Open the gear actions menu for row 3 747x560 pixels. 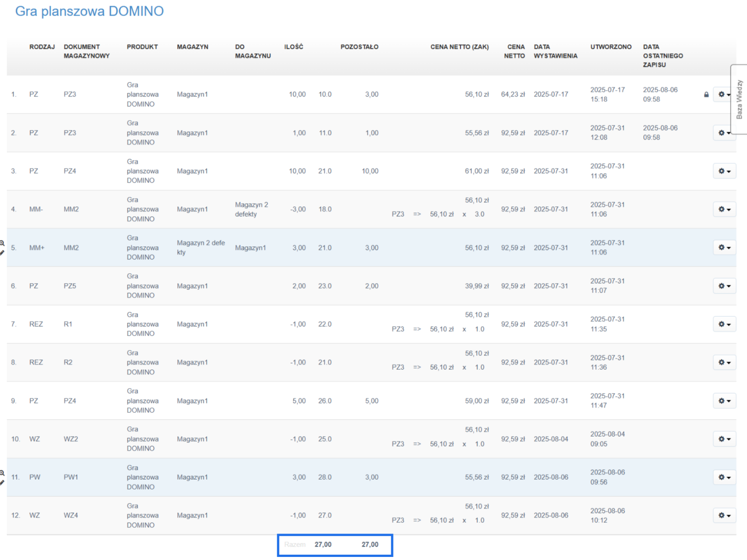[x=724, y=171]
